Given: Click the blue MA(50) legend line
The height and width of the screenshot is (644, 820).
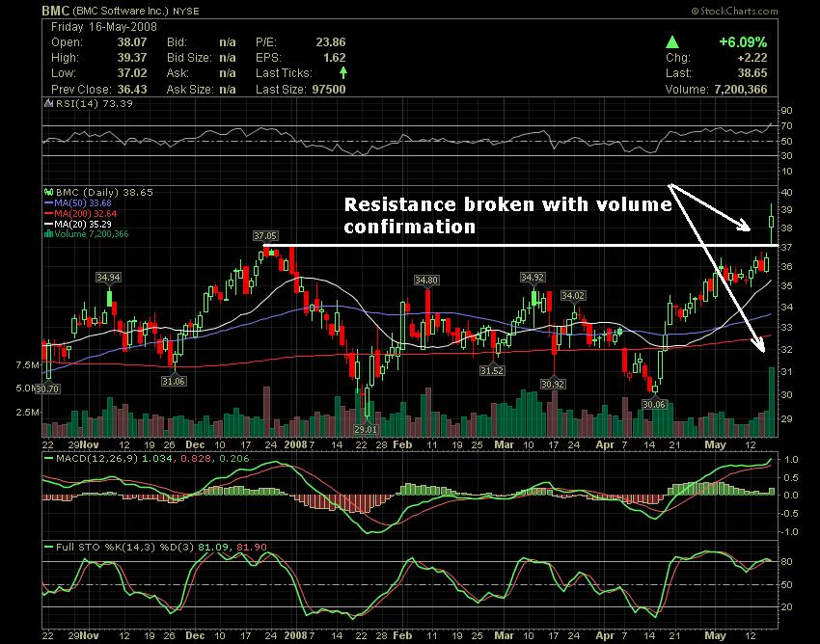Looking at the screenshot, I should click(x=49, y=202).
